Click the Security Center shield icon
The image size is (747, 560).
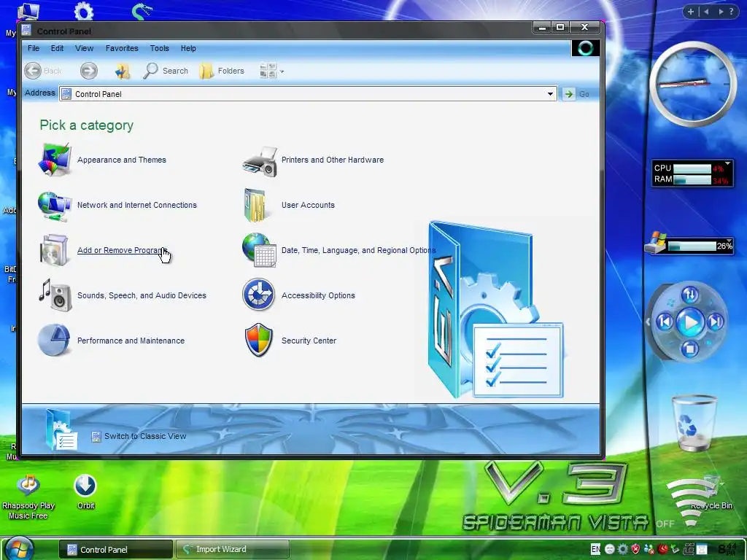(x=259, y=340)
